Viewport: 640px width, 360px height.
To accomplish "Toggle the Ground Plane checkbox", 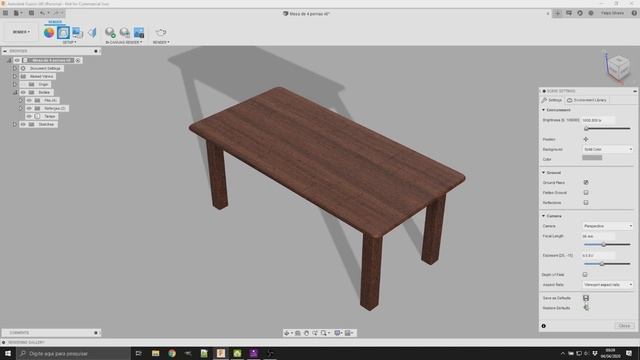I will pos(586,182).
